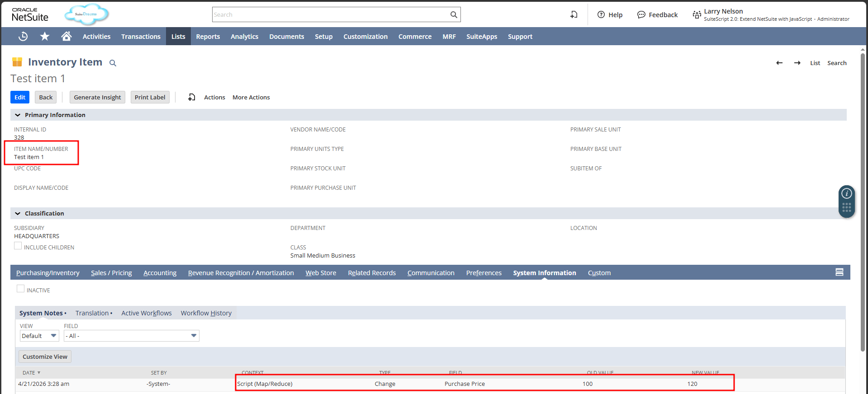Image resolution: width=868 pixels, height=394 pixels.
Task: Go to the next record arrow
Action: 797,63
